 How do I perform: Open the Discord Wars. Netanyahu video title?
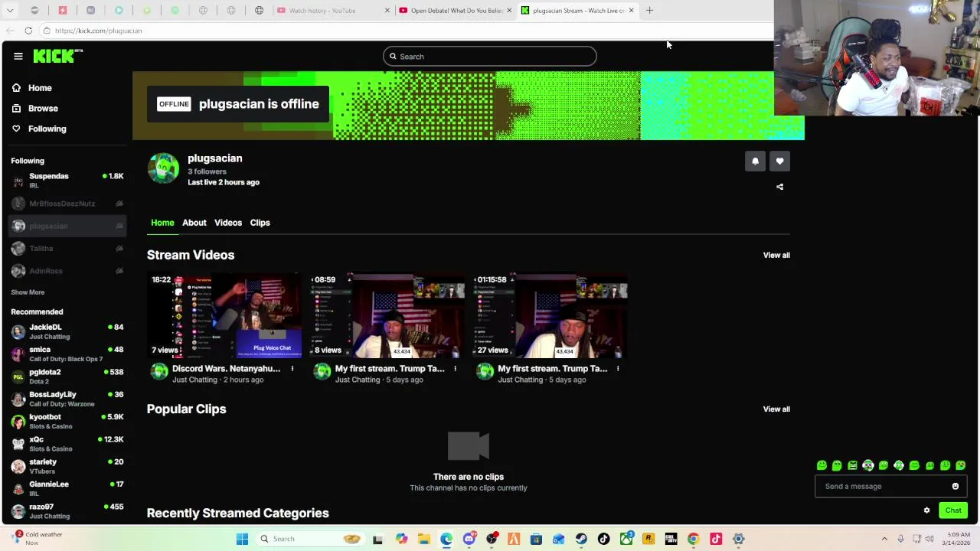coord(226,368)
